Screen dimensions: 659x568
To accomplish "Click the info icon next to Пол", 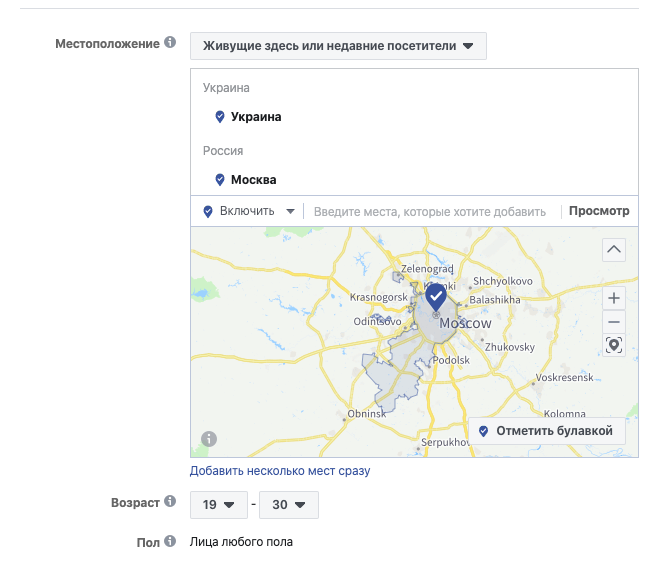I will click(170, 541).
